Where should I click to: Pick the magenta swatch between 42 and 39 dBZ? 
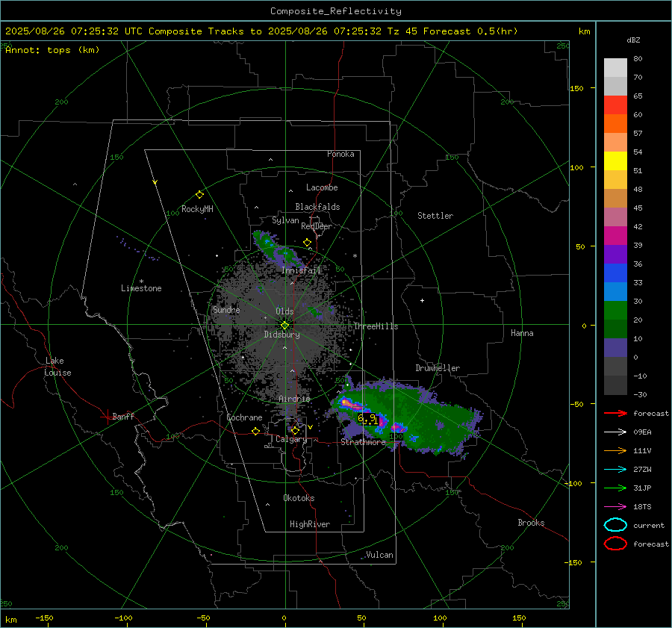(615, 236)
